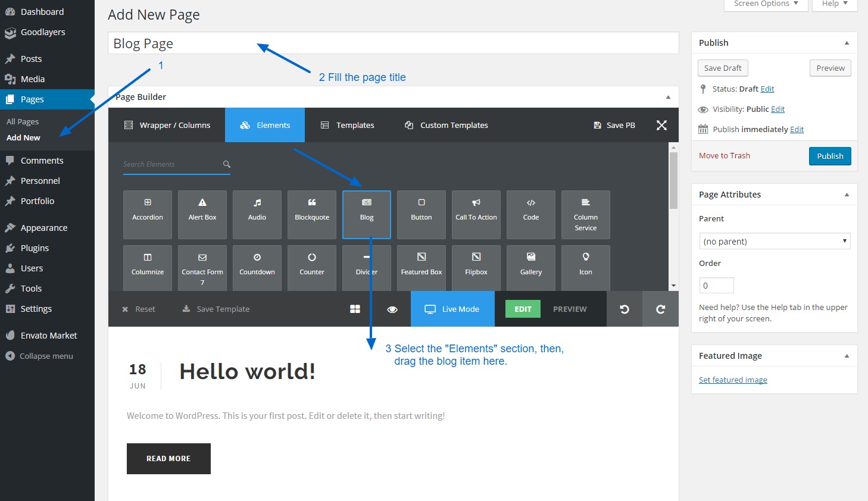Viewport: 868px width, 501px height.
Task: Select the Accordion element tile
Action: (148, 214)
